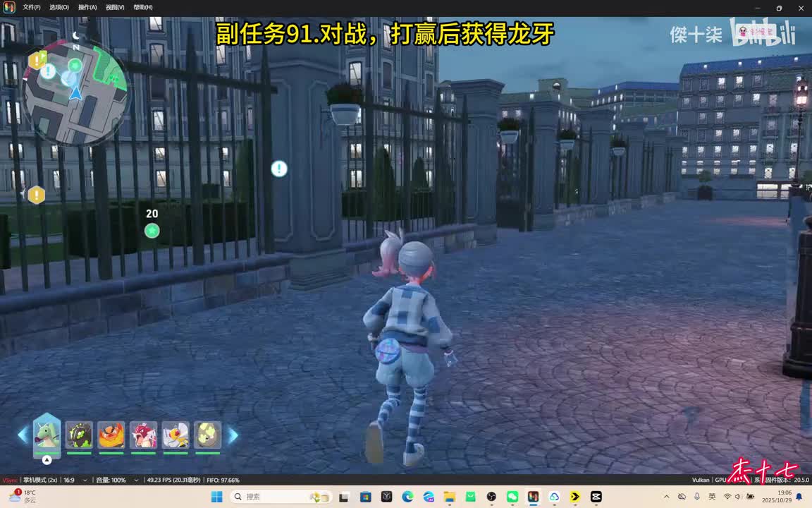Click the emulator app icon in title bar

coord(8,7)
